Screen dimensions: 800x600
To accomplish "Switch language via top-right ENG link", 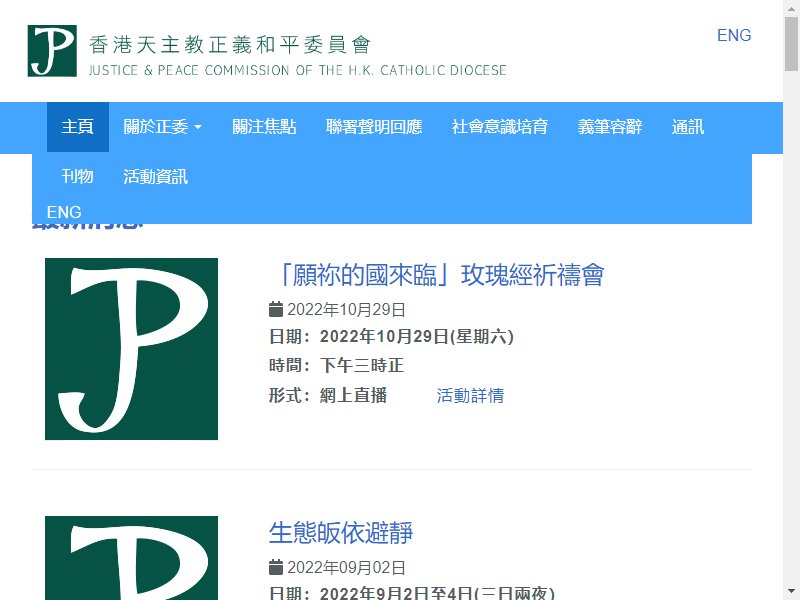I will tap(734, 35).
